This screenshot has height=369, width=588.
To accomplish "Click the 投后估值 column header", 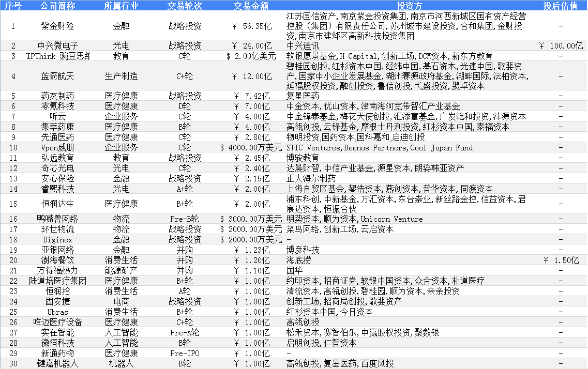I will tap(561, 6).
